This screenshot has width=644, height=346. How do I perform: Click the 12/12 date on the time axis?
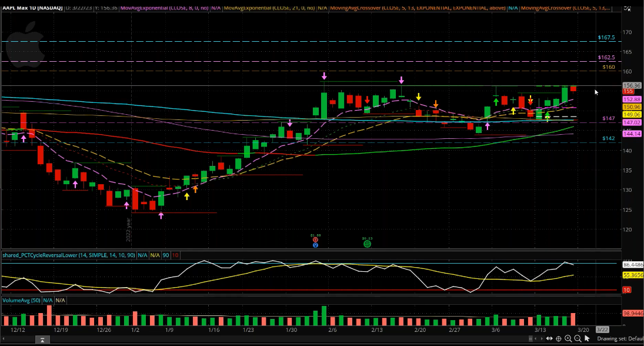coord(18,330)
